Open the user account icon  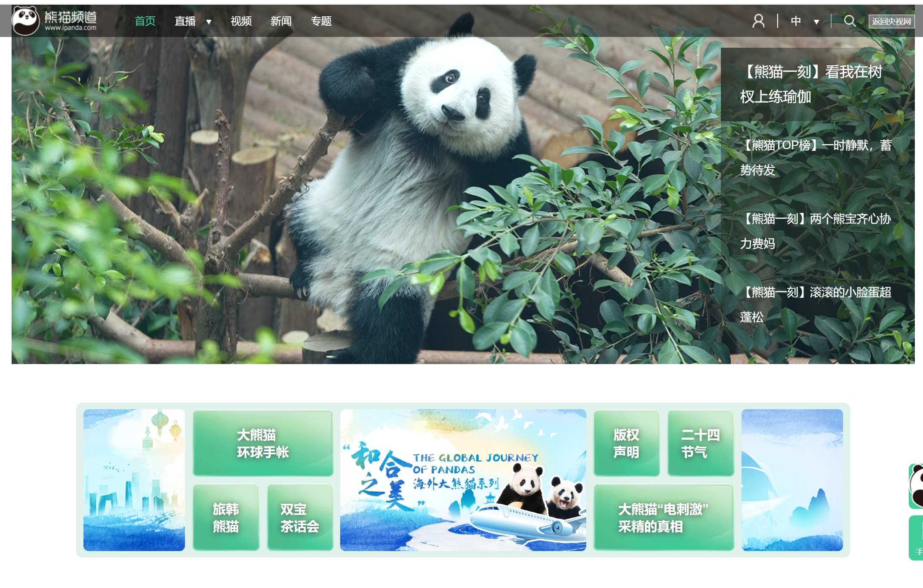[758, 21]
